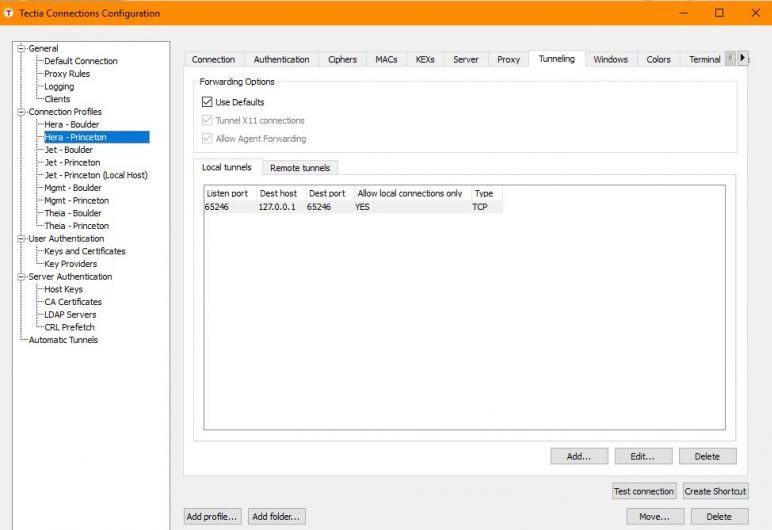The image size is (772, 530).
Task: Select the Theia - Boulder profile
Action: click(73, 213)
